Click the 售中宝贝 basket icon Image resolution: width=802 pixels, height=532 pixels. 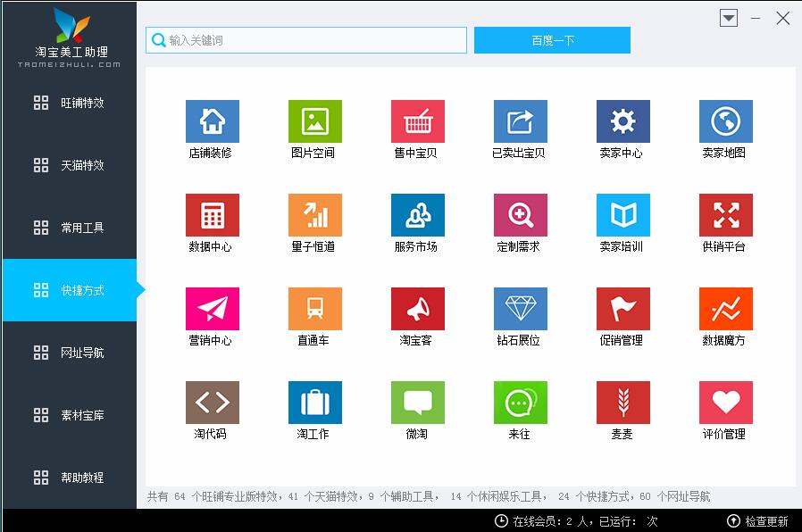pyautogui.click(x=418, y=121)
